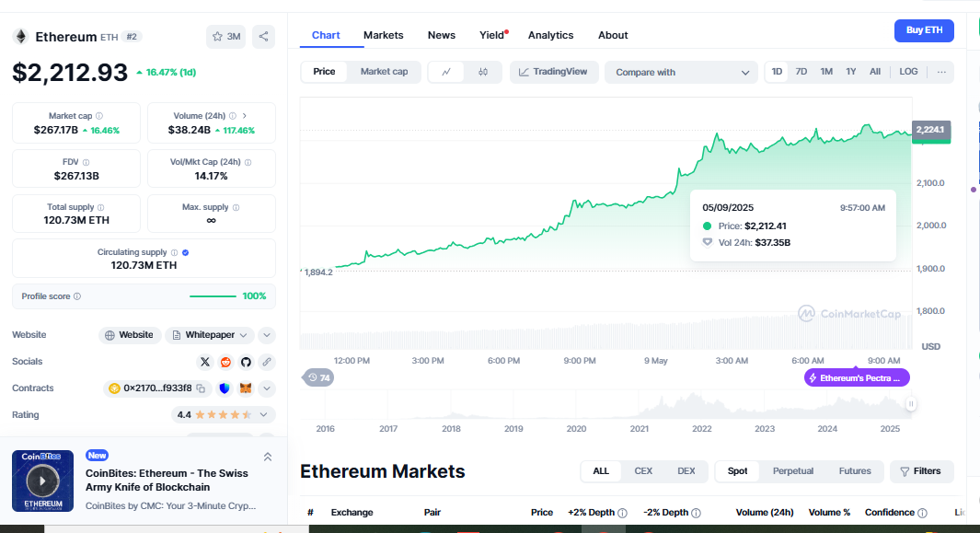Open more chart options ellipsis
Image resolution: width=980 pixels, height=533 pixels.
[941, 72]
